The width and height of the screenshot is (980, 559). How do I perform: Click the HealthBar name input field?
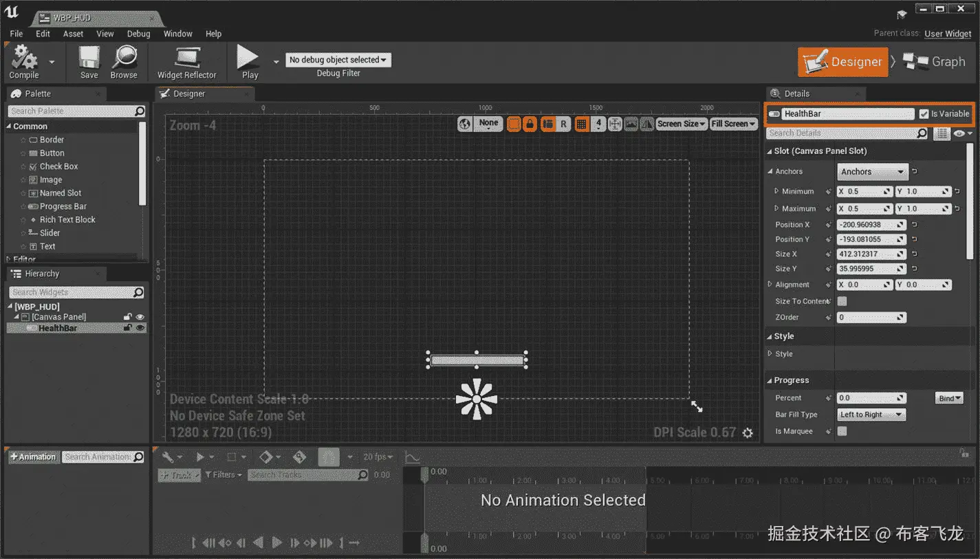coord(847,114)
